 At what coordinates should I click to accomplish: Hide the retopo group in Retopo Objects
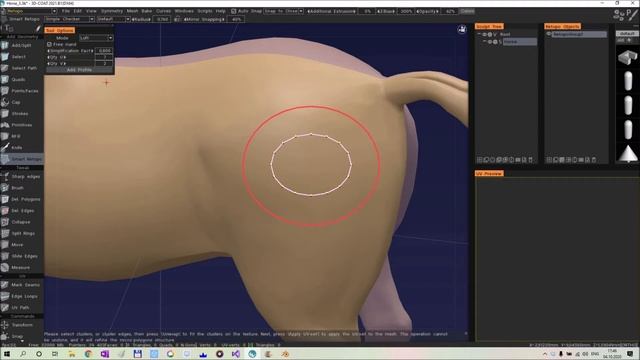pyautogui.click(x=549, y=34)
